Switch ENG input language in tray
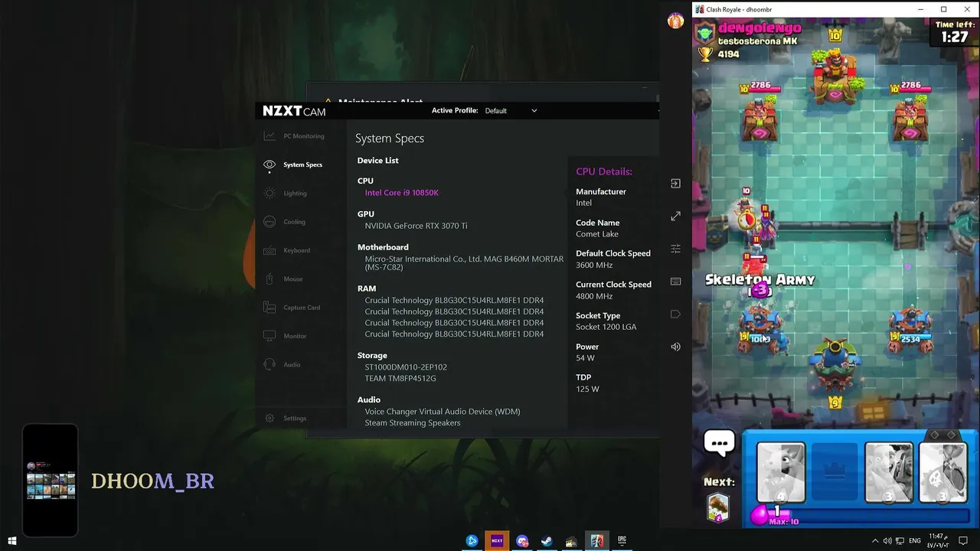The width and height of the screenshot is (980, 551). pyautogui.click(x=915, y=541)
